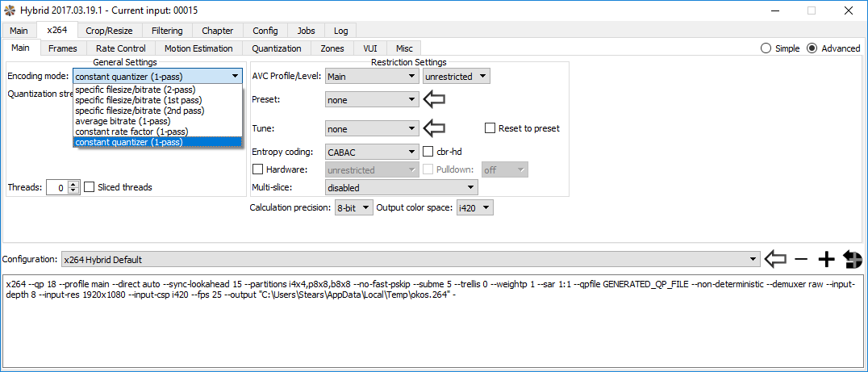The width and height of the screenshot is (868, 372).
Task: Open the Configuration x264 Hybrid Default dropdown
Action: pos(410,259)
